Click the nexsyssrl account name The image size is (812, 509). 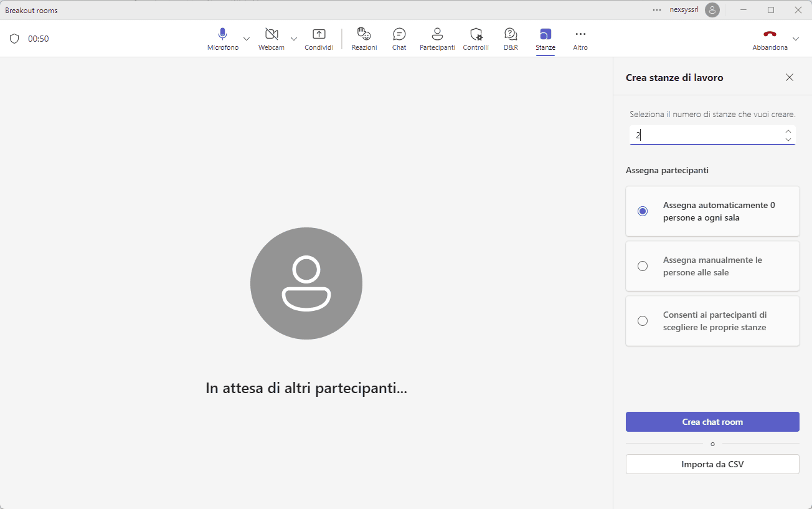pyautogui.click(x=684, y=10)
